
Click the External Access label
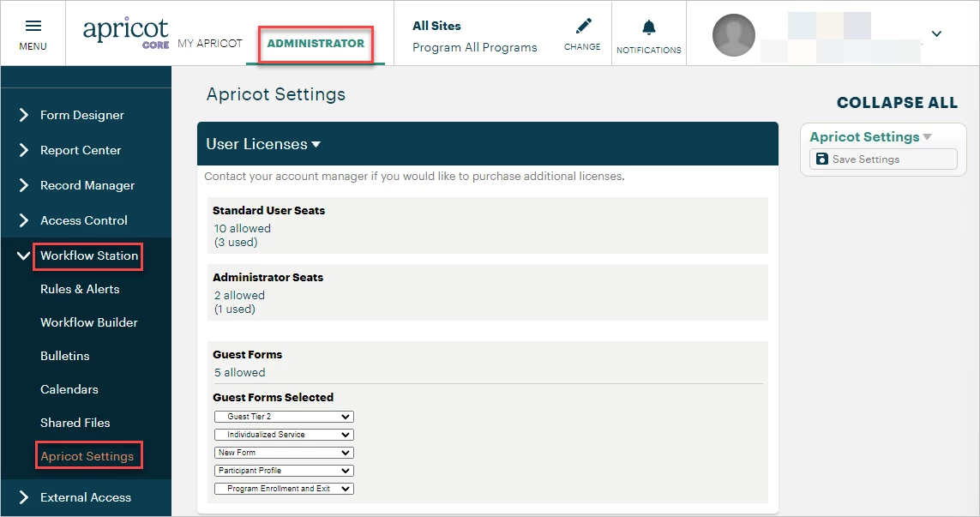86,497
